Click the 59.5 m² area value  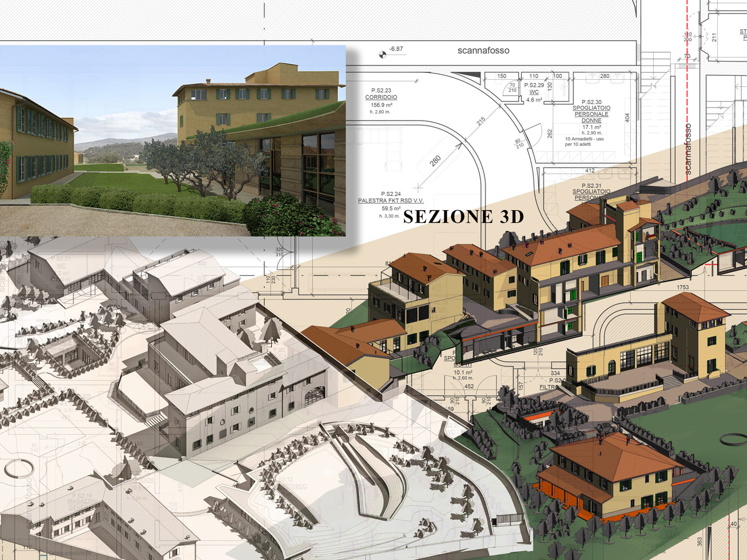391,208
